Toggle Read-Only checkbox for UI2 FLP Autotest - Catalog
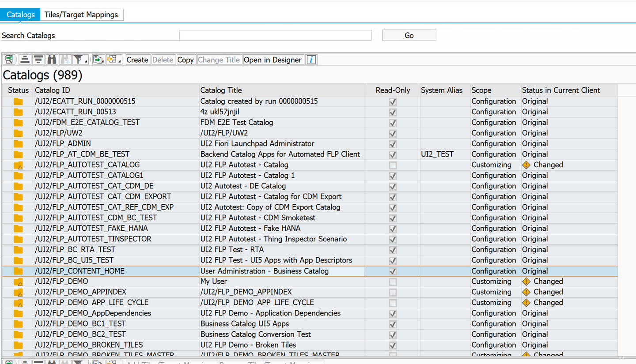 [x=393, y=165]
